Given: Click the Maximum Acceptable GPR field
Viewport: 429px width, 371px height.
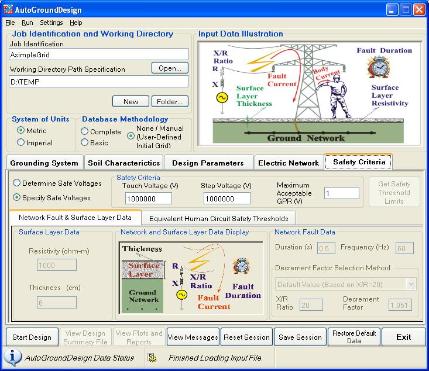Looking at the screenshot, I should (342, 193).
